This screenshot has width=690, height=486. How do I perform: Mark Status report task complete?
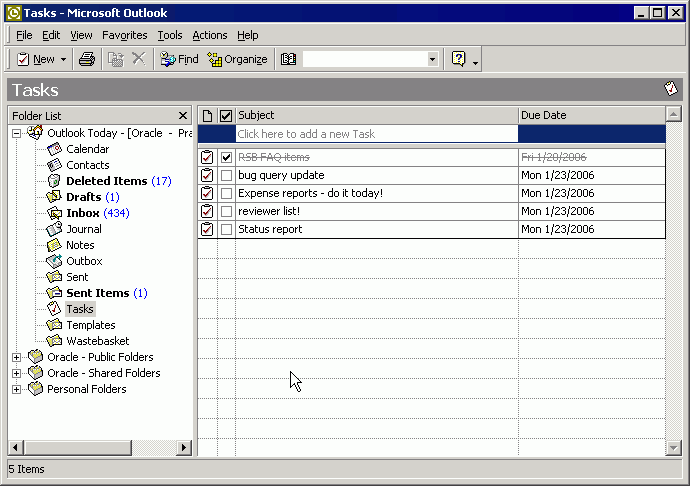tap(226, 229)
